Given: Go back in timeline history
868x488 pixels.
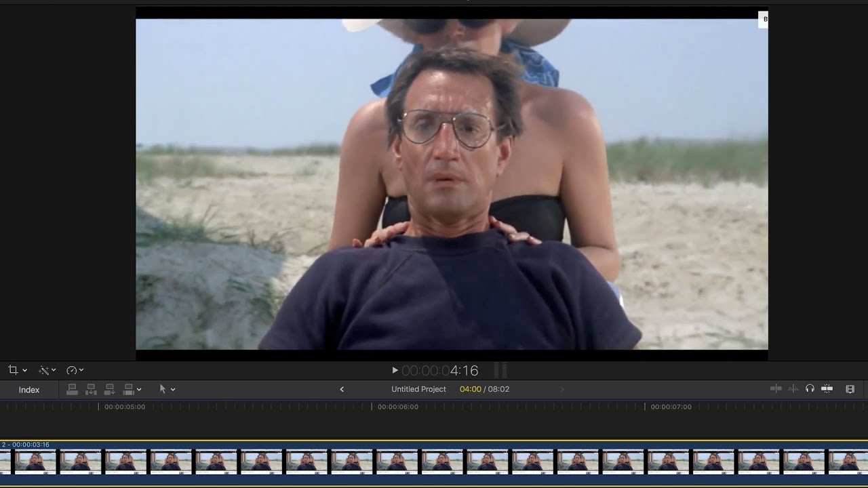Looking at the screenshot, I should coord(342,389).
